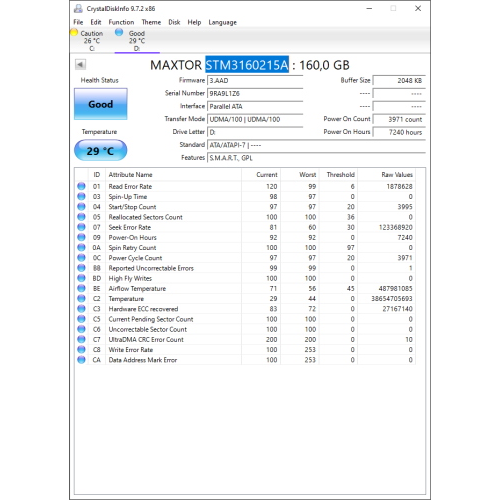Image resolution: width=500 pixels, height=500 pixels.
Task: Click the Buffer Size field 2048 KB
Action: [399, 81]
